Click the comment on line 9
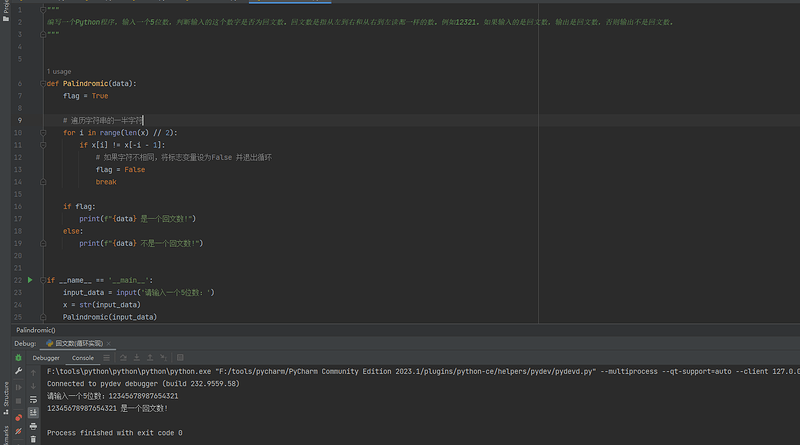 coord(103,120)
